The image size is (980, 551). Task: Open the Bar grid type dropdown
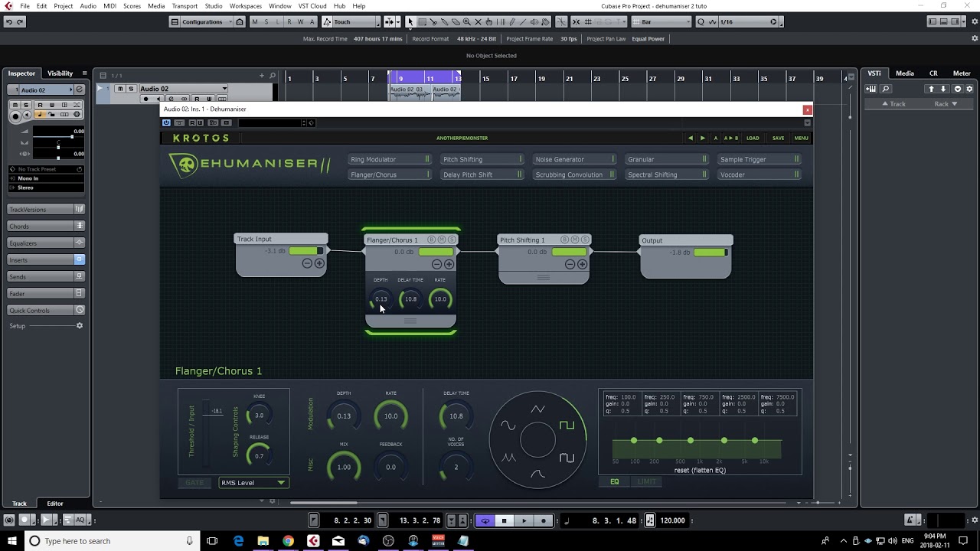coord(661,21)
